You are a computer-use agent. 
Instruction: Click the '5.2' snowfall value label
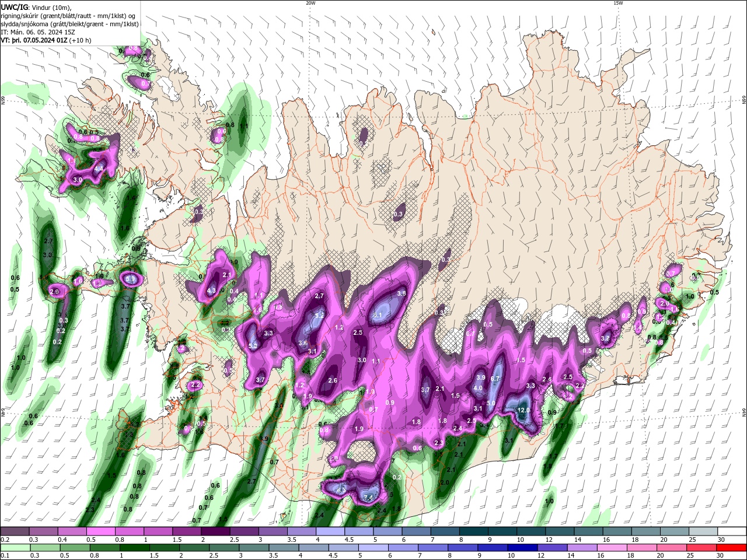pos(319,316)
